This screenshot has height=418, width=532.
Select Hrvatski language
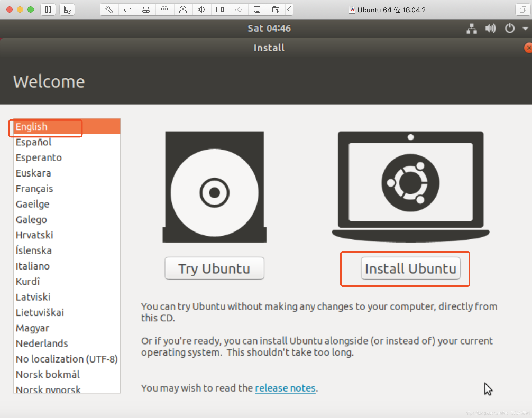point(67,235)
